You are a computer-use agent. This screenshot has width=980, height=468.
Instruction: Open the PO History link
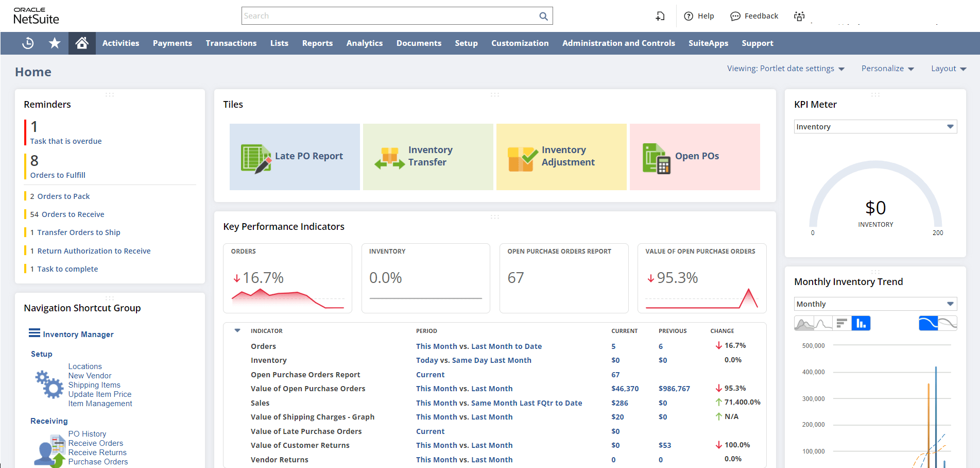[87, 434]
